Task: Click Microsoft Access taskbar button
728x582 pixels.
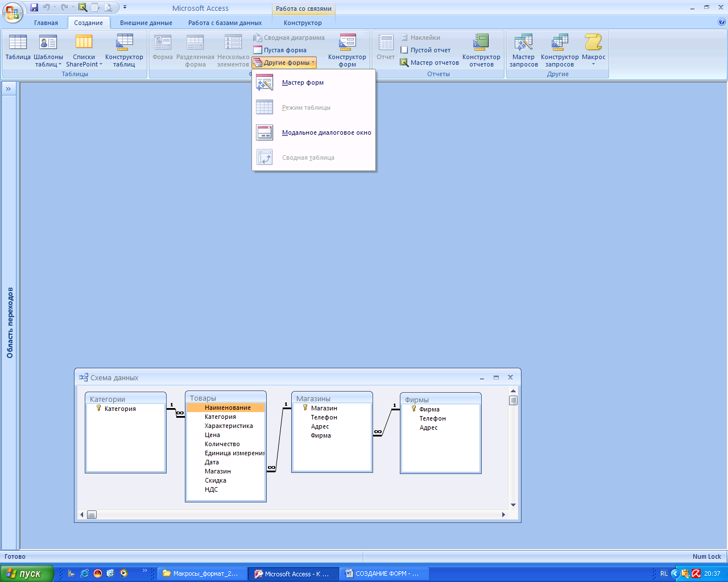Action: pos(293,573)
